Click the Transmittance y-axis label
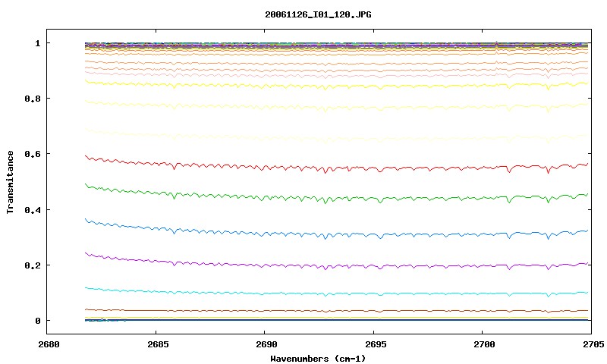This screenshot has width=607, height=364. click(10, 182)
